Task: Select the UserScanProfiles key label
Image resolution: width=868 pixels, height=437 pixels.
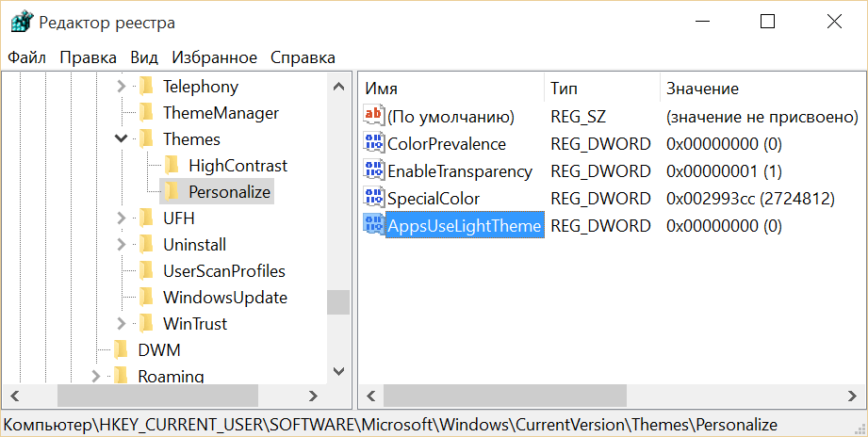Action: (224, 270)
